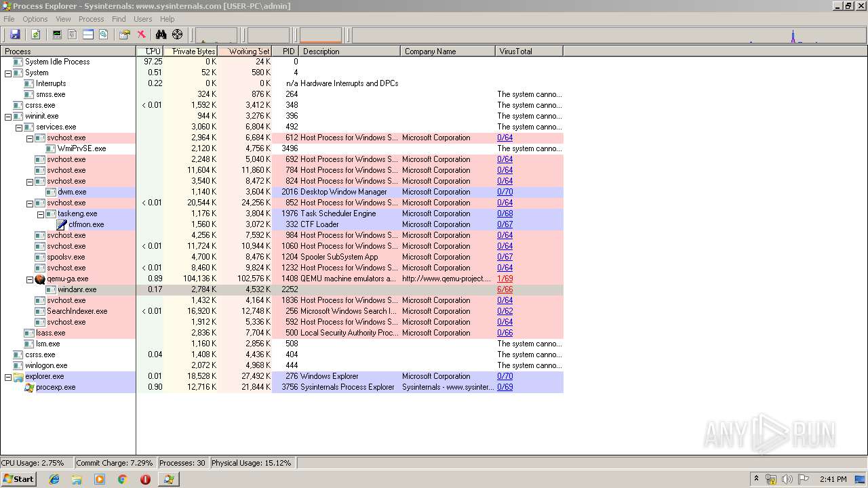Sort by the Private Bytes column header

(191, 51)
